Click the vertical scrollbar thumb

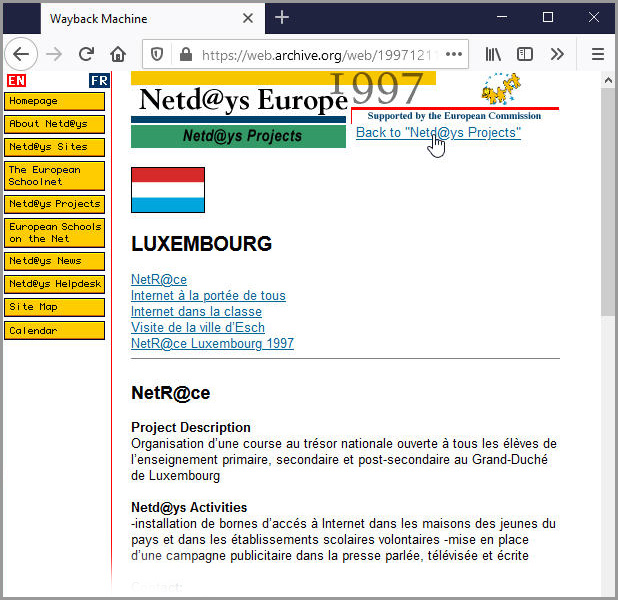click(x=607, y=201)
